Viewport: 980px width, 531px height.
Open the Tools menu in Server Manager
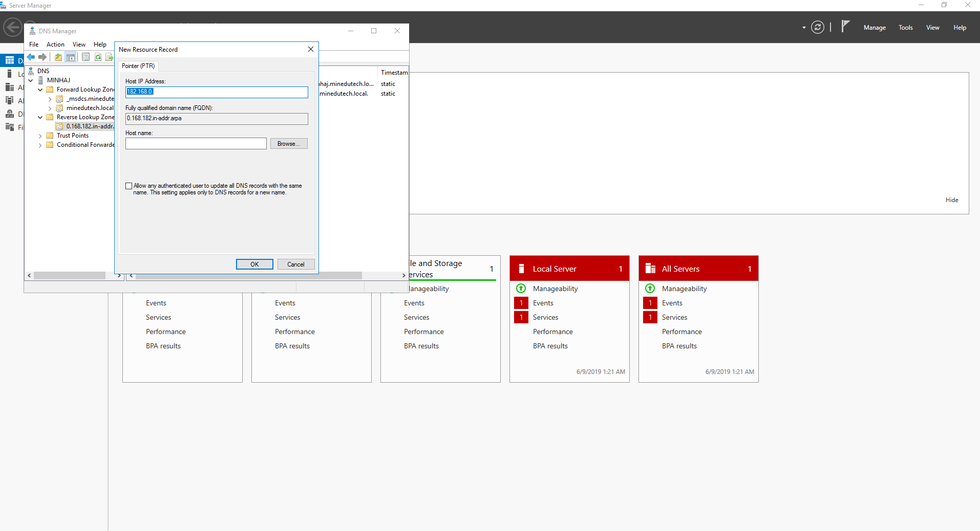point(905,28)
